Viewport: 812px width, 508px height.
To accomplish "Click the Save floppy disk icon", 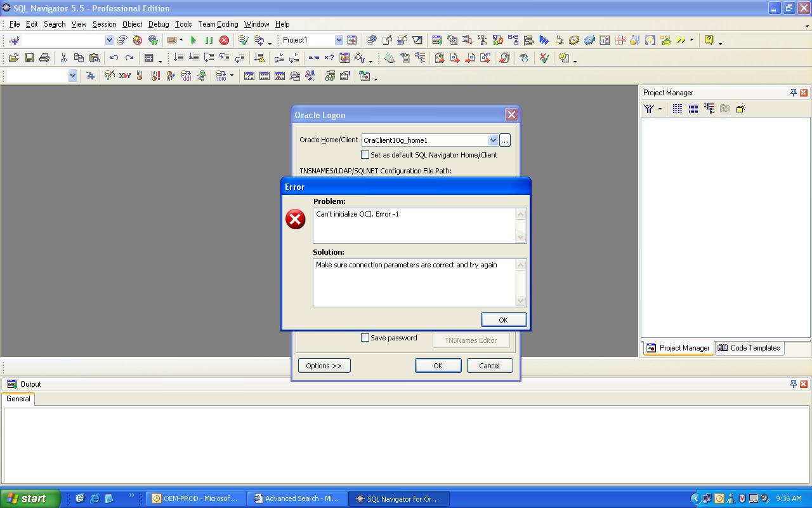I will (29, 58).
